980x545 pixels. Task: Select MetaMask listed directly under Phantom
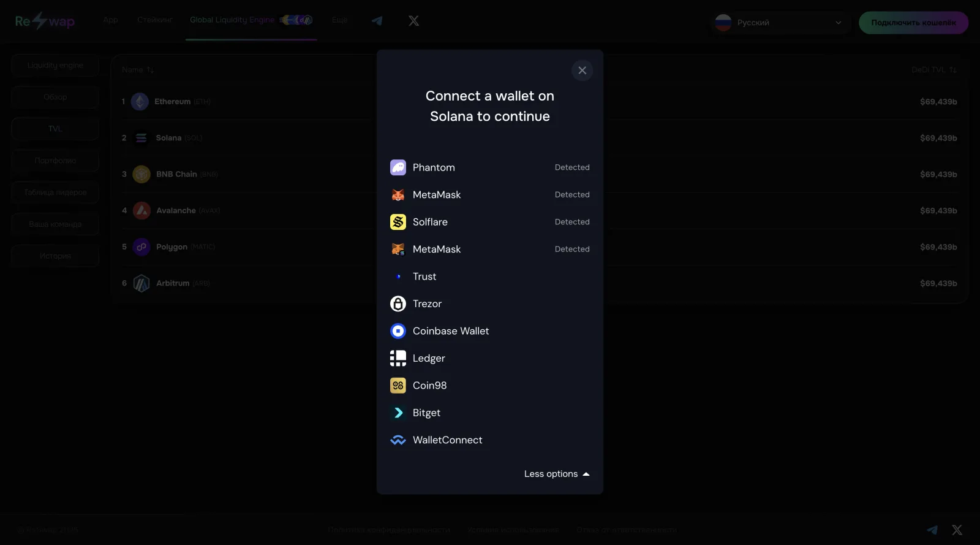489,195
